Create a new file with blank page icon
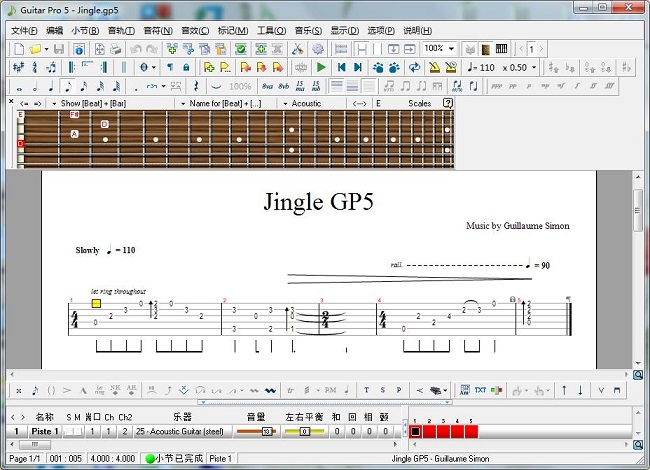The width and height of the screenshot is (650, 470). click(x=17, y=49)
